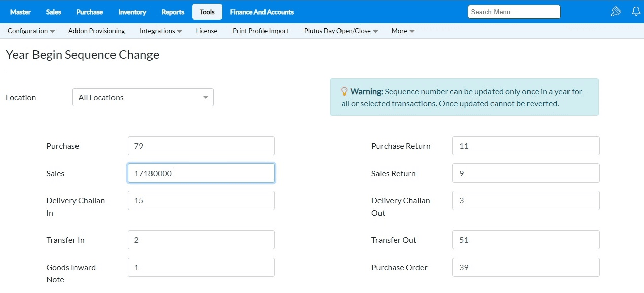Open the Master menu
Image resolution: width=644 pixels, height=293 pixels.
[x=20, y=12]
